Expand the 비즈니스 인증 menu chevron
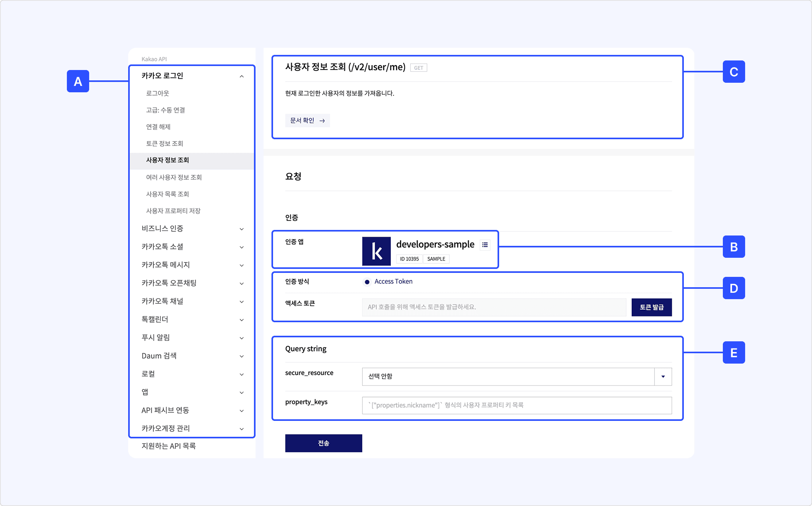The image size is (812, 506). coord(242,229)
